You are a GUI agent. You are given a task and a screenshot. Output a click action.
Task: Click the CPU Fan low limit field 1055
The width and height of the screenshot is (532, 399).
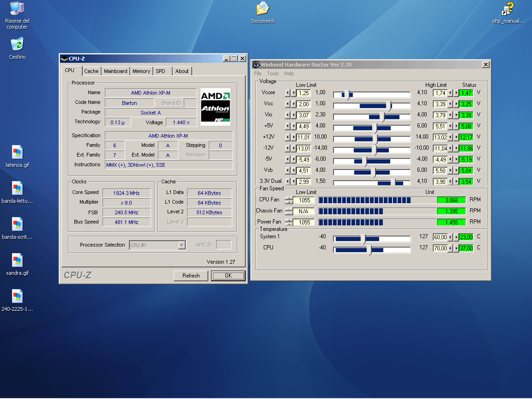(304, 200)
